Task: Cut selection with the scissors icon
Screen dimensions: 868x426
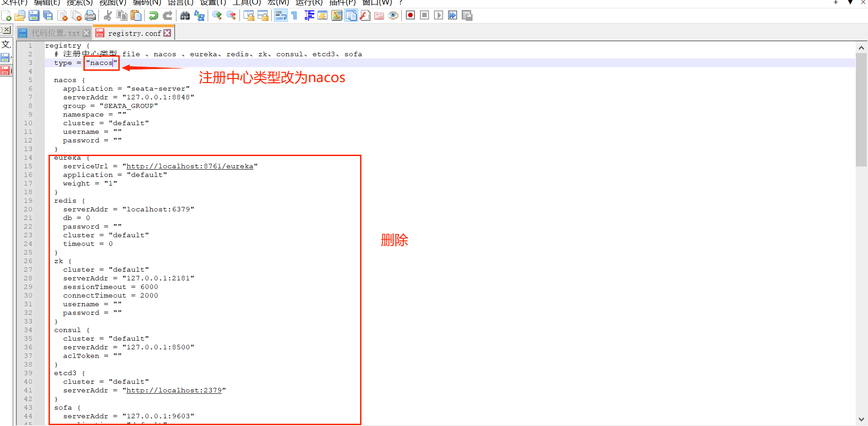Action: (108, 16)
